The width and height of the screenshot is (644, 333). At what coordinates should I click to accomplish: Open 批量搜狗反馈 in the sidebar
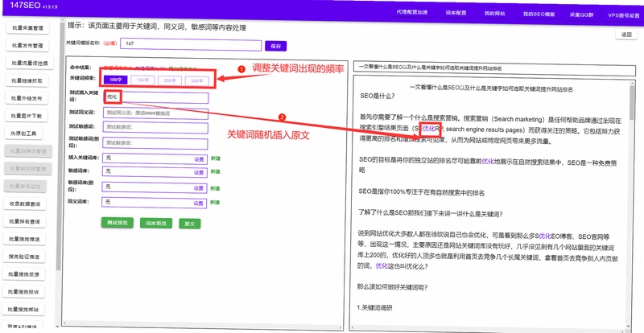24,274
